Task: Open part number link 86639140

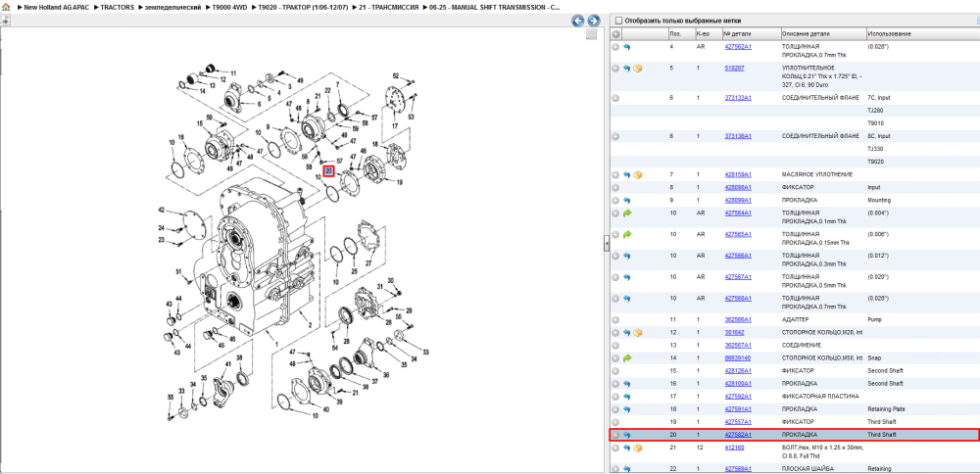Action: pos(738,357)
